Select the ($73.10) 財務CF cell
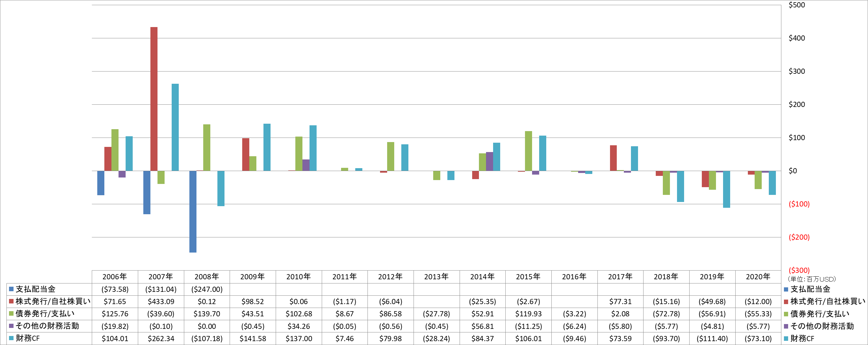The height and width of the screenshot is (345, 868). 758,339
